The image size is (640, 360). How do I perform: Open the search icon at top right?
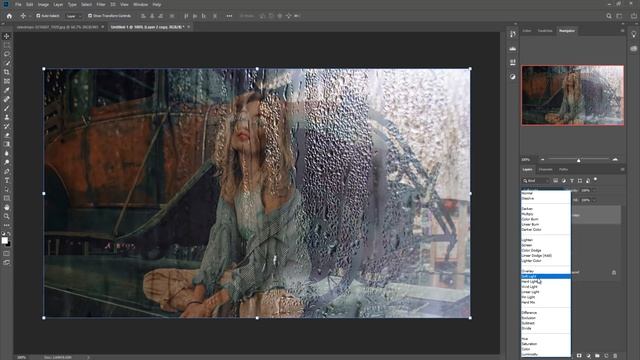click(x=609, y=16)
